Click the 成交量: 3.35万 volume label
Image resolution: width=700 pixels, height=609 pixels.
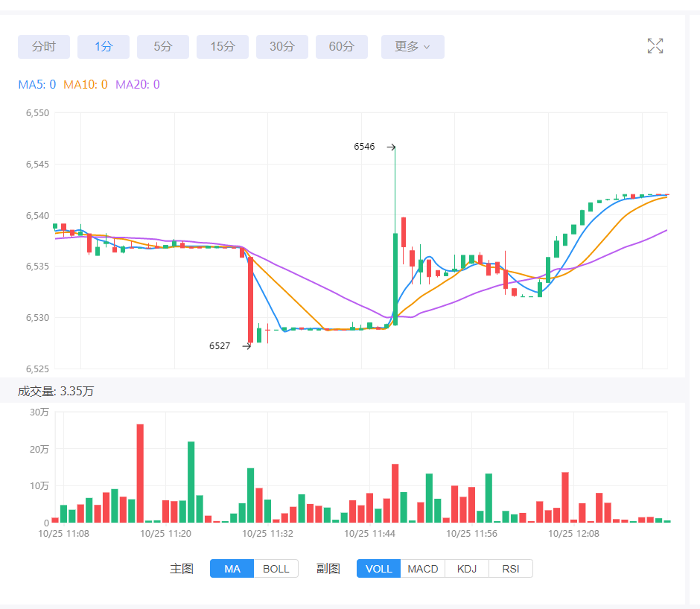coord(56,391)
